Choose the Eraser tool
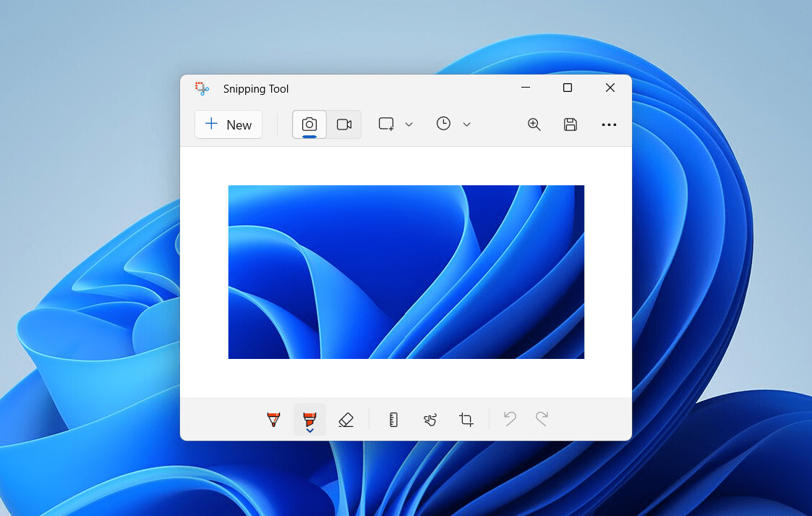Image resolution: width=812 pixels, height=516 pixels. (346, 419)
